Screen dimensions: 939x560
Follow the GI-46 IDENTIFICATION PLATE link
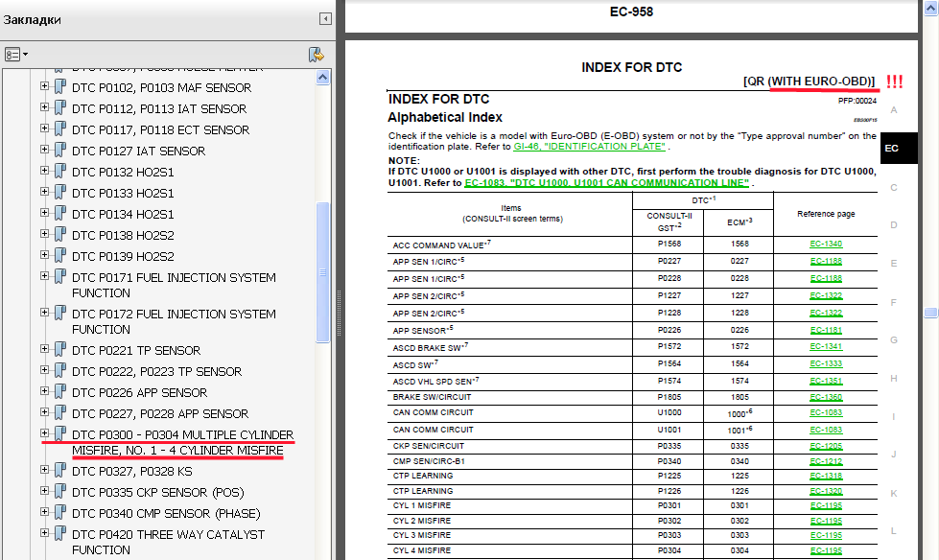click(x=589, y=147)
